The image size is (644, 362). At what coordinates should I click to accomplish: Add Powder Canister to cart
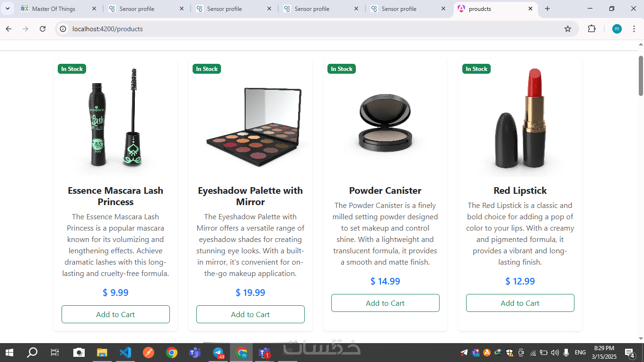pos(385,303)
